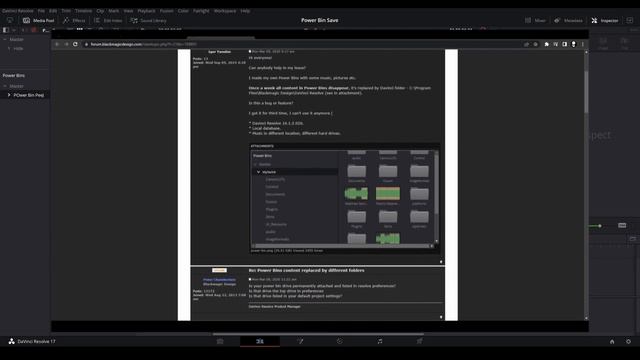Click the expand icon right of Inspector

[630, 20]
